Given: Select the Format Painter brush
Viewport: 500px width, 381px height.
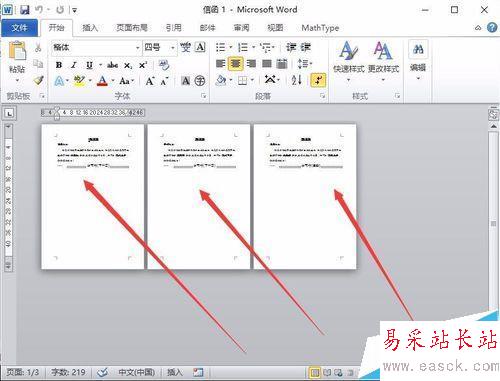Looking at the screenshot, I should (x=38, y=80).
